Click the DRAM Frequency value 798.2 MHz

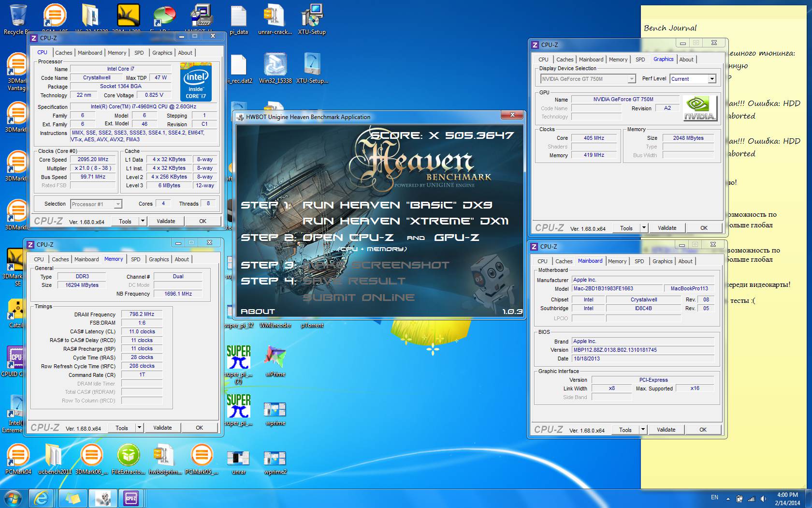click(142, 314)
